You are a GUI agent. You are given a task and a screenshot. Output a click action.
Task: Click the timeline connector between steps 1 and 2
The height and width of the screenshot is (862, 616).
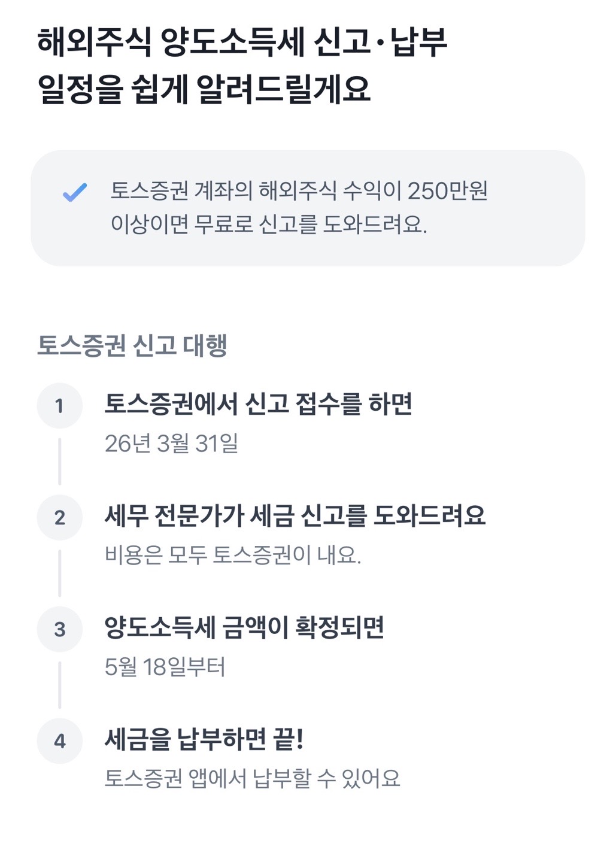[x=59, y=462]
